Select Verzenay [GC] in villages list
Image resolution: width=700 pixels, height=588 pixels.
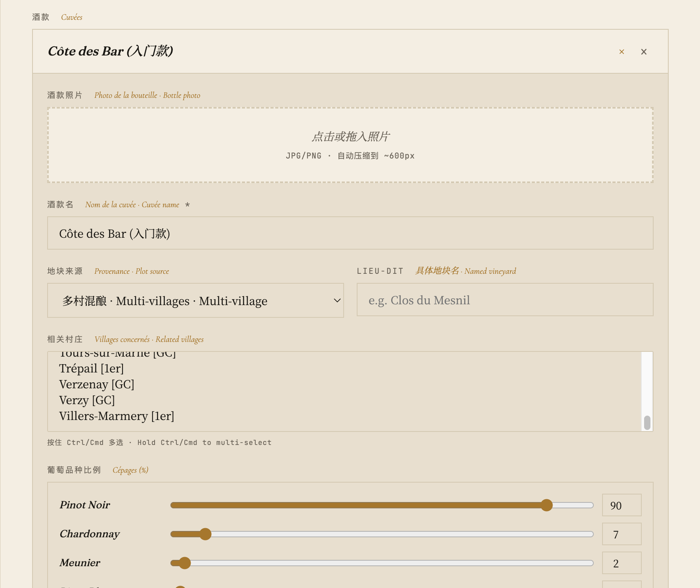tap(97, 385)
